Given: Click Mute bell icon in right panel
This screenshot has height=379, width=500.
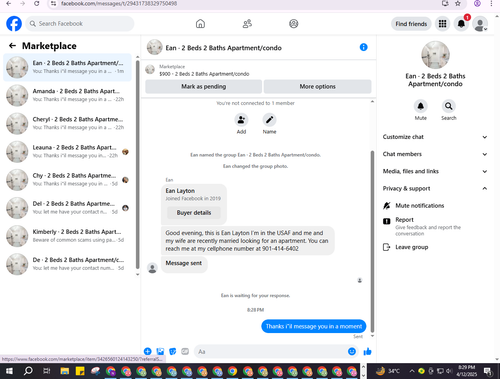Looking at the screenshot, I should coord(421,106).
